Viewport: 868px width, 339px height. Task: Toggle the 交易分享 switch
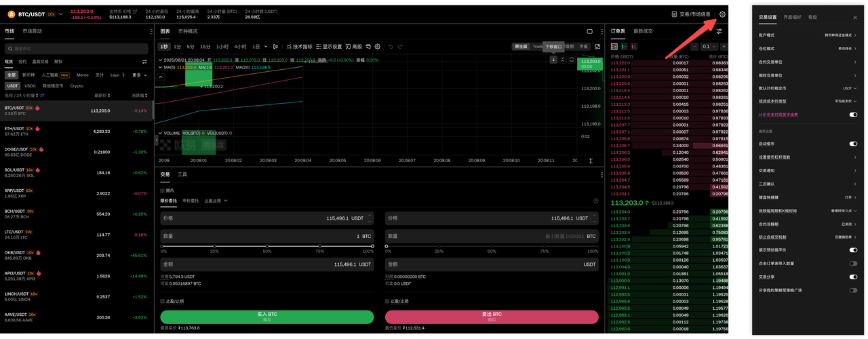click(853, 277)
